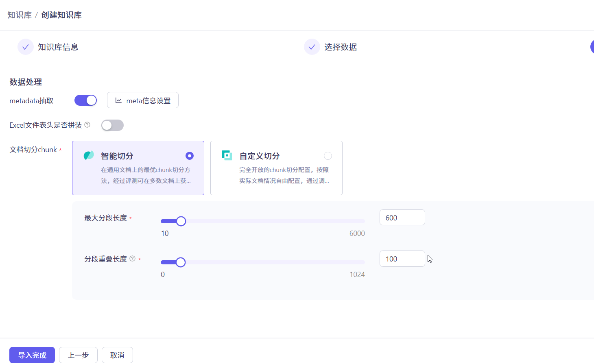This screenshot has width=594, height=364.
Task: Go back with 上一步 button
Action: point(78,355)
